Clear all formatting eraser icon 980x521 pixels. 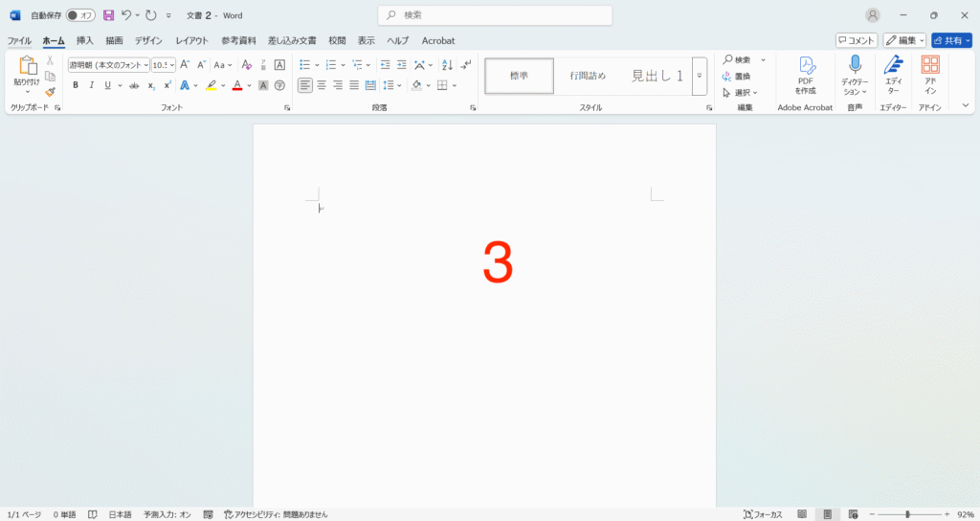coord(247,64)
